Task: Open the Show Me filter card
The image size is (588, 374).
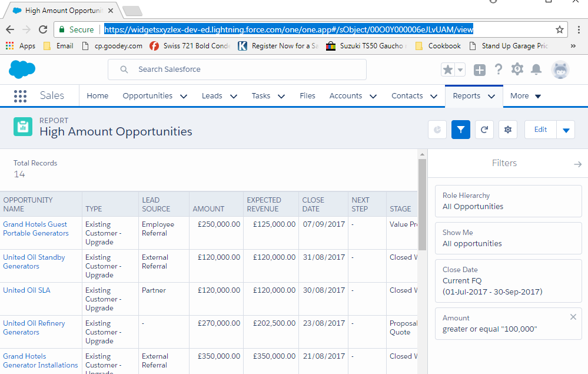Action: click(x=508, y=238)
